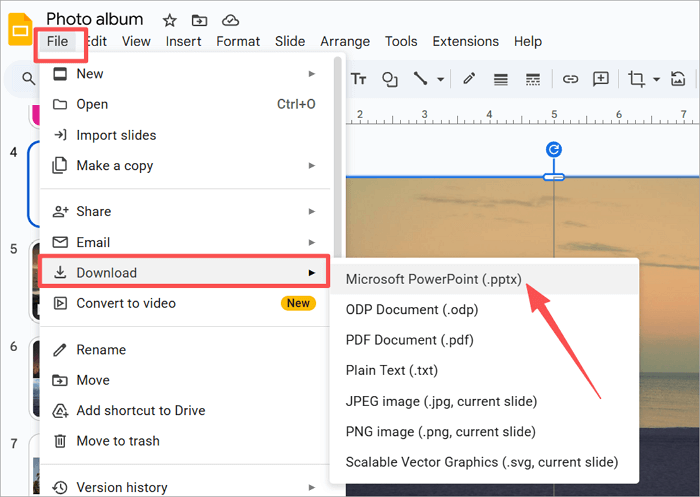Download as ODP Document (.odp)
Image resolution: width=700 pixels, height=497 pixels.
484,309
